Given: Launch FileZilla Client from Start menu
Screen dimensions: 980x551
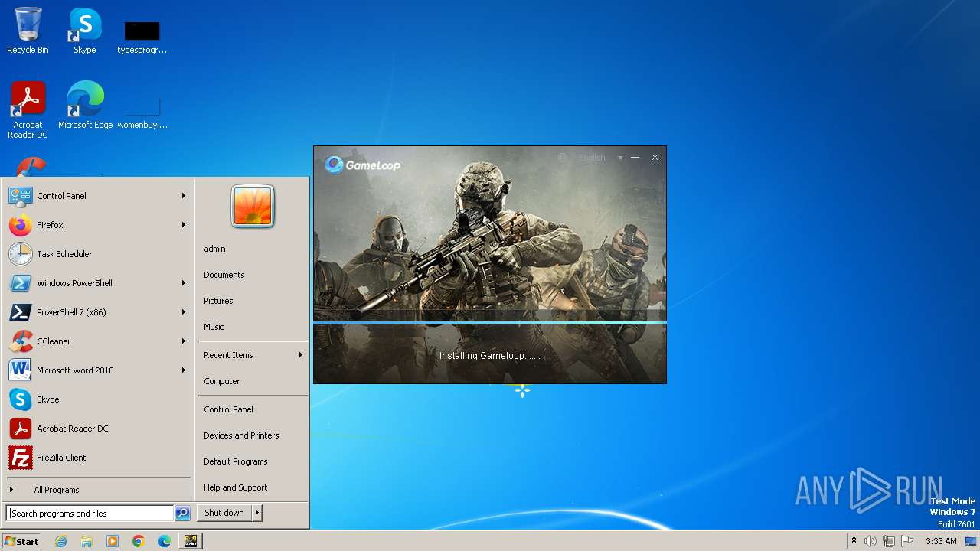Looking at the screenshot, I should pos(97,458).
